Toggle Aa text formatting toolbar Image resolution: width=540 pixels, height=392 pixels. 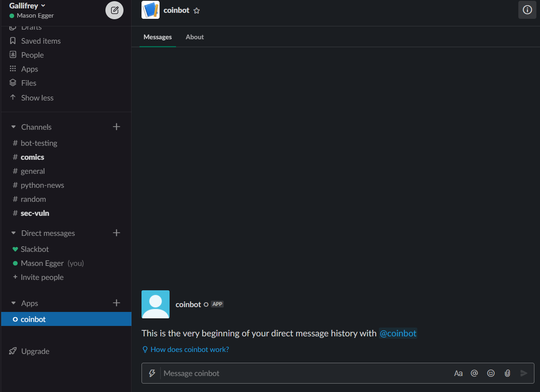coord(458,373)
